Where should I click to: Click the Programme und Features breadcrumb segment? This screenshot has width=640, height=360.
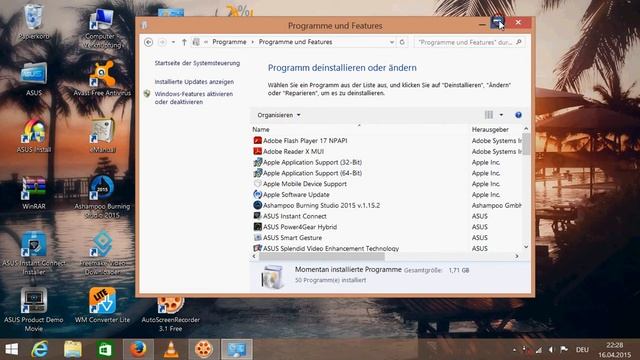[x=296, y=42]
